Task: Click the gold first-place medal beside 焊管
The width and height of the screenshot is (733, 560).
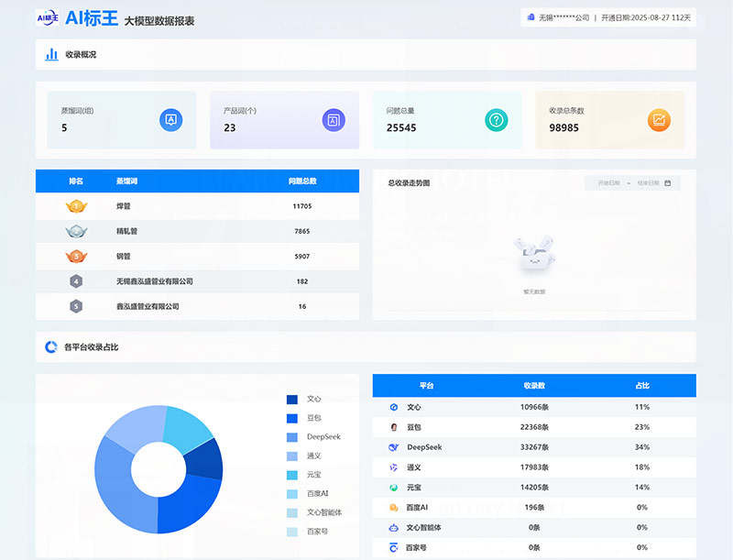Action: coord(76,206)
